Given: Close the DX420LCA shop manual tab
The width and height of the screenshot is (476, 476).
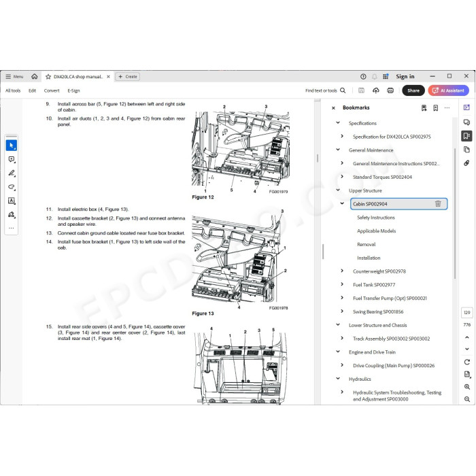Looking at the screenshot, I should pyautogui.click(x=108, y=77).
